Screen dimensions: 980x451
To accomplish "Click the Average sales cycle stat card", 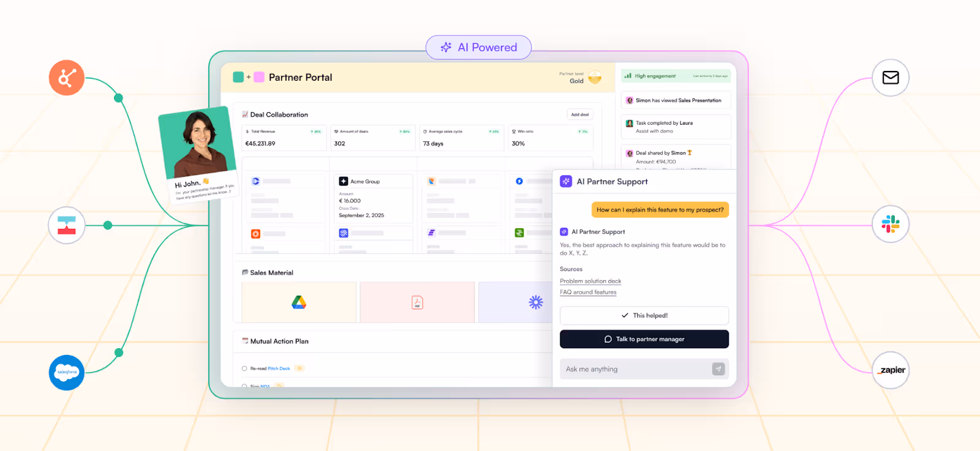I will click(461, 138).
